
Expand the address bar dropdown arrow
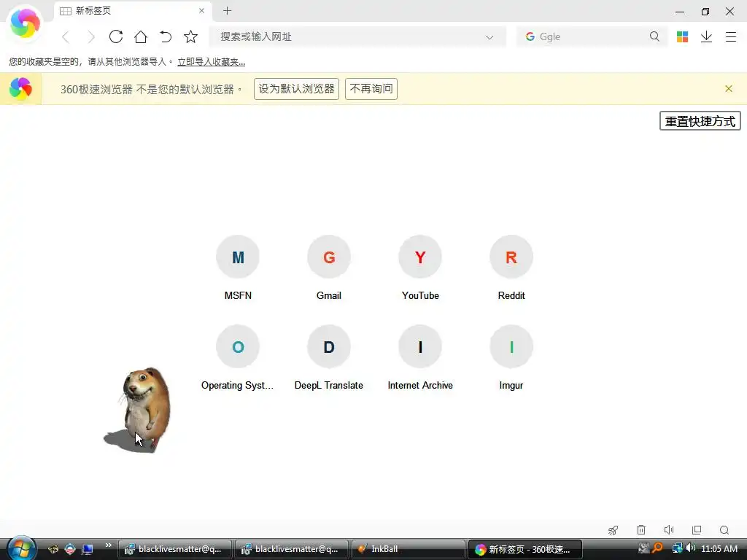489,37
